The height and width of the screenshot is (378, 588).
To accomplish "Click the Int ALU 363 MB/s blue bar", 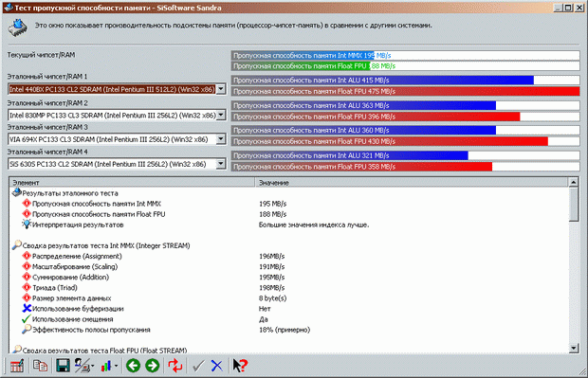I will coord(364,106).
